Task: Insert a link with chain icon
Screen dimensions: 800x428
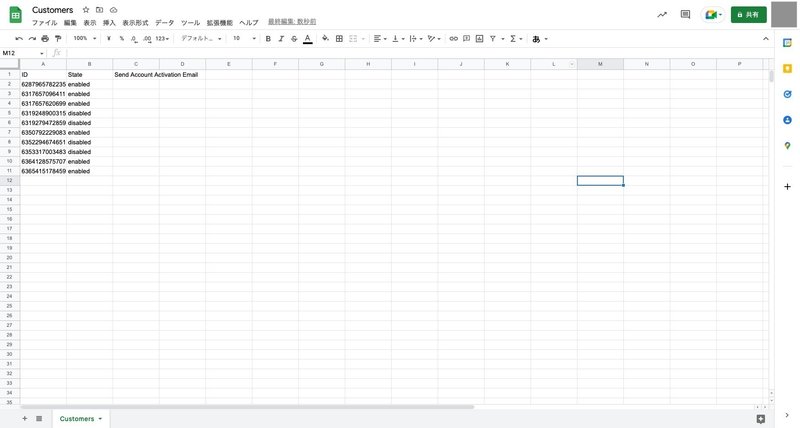Action: click(x=453, y=39)
